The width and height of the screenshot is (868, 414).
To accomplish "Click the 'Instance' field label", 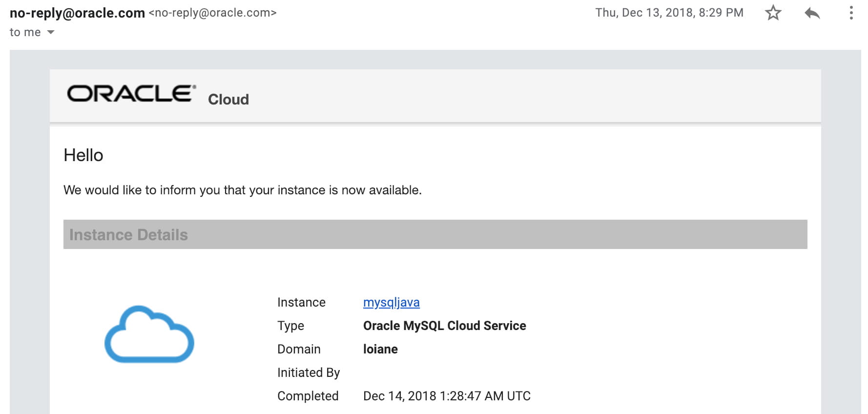I will [x=301, y=302].
